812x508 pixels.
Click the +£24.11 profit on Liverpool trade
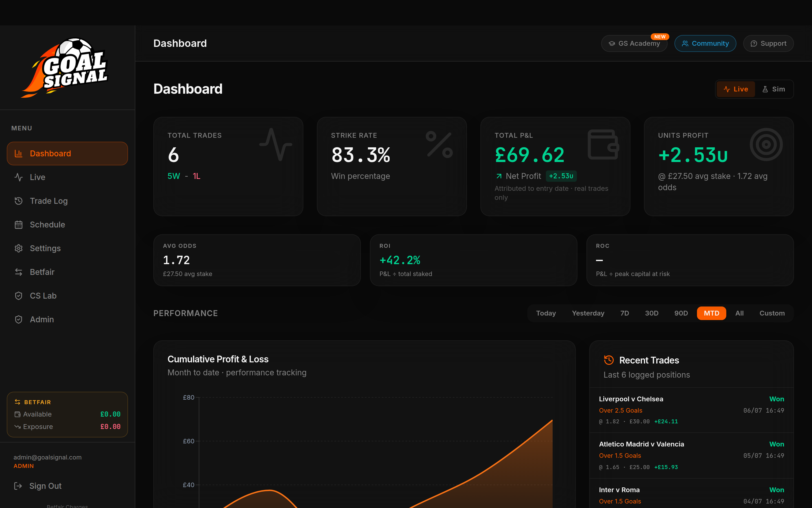(x=666, y=421)
